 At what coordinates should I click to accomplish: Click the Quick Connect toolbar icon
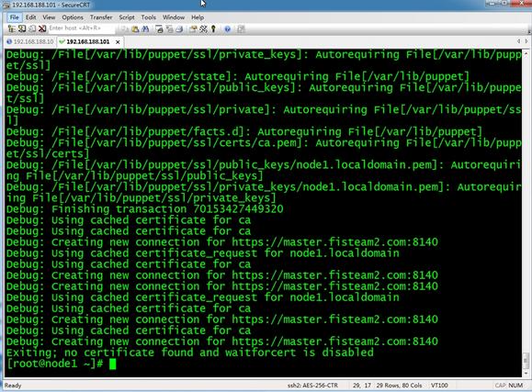coord(22,28)
